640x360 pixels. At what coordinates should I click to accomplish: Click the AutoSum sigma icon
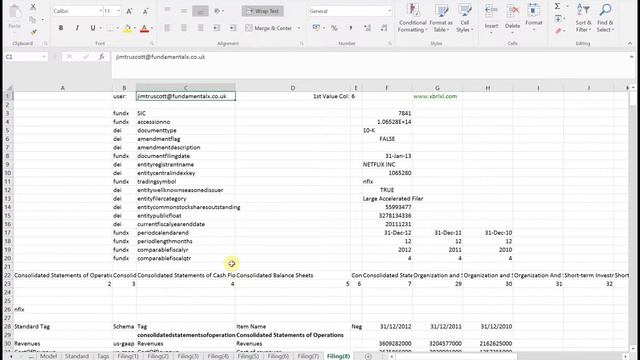click(557, 7)
